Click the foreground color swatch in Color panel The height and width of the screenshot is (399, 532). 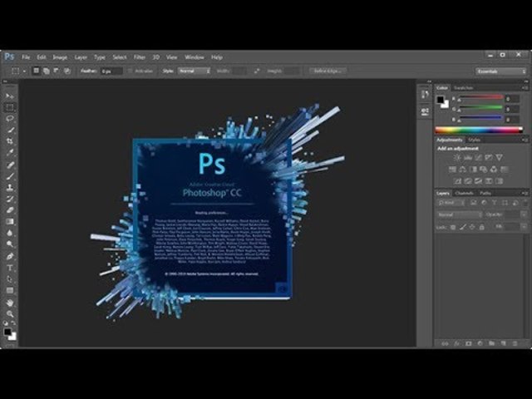pyautogui.click(x=440, y=100)
